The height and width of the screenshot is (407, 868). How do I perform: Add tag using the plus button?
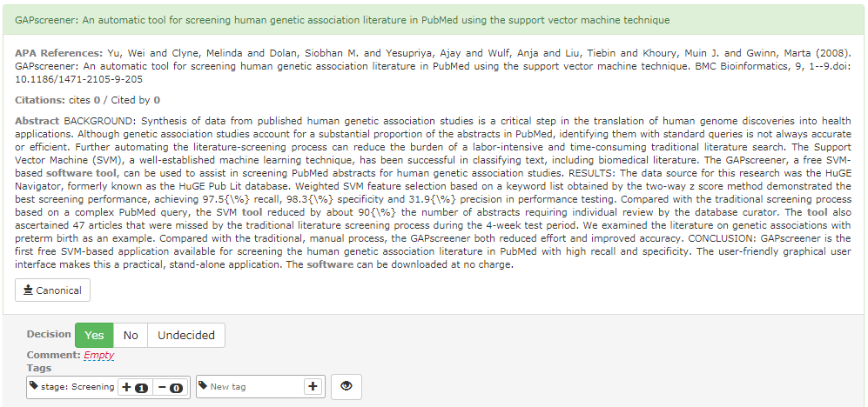click(313, 386)
